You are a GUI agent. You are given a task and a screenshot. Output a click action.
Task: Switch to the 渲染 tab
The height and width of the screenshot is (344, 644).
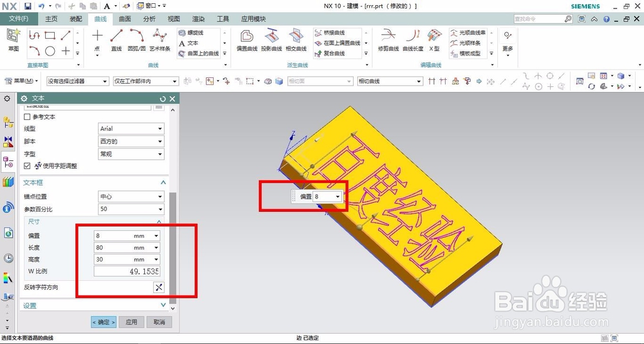(198, 19)
